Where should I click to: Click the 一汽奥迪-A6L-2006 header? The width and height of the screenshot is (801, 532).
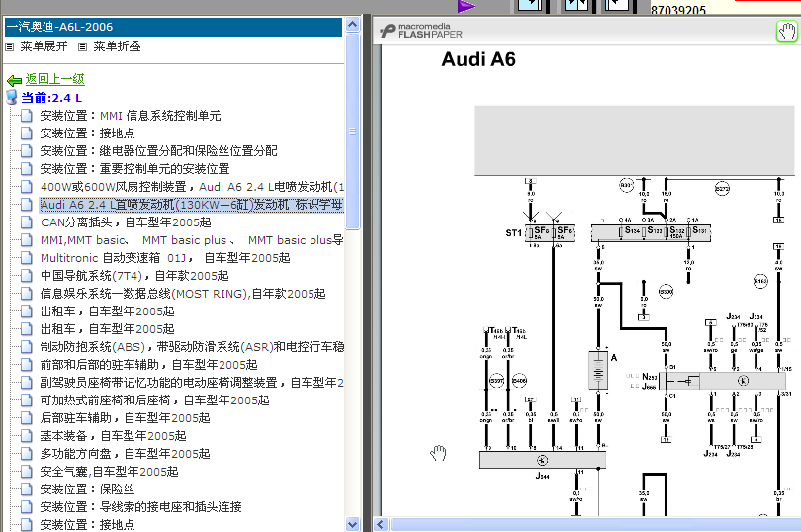pyautogui.click(x=173, y=27)
